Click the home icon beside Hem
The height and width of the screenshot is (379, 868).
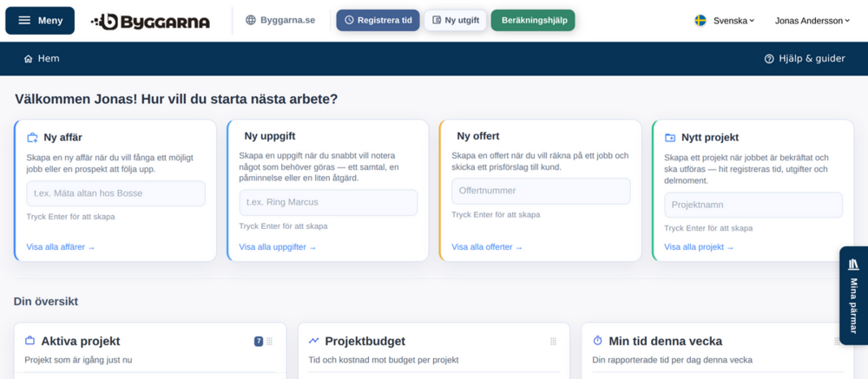point(29,59)
